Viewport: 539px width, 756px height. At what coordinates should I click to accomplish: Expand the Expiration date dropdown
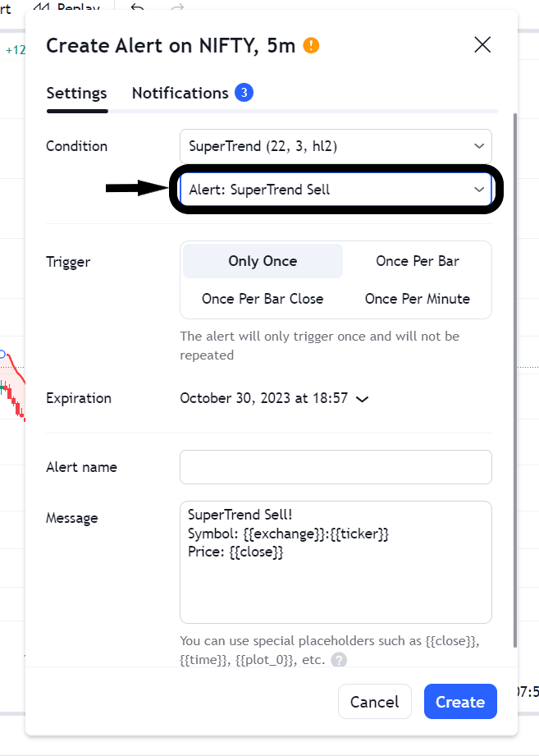(x=274, y=399)
